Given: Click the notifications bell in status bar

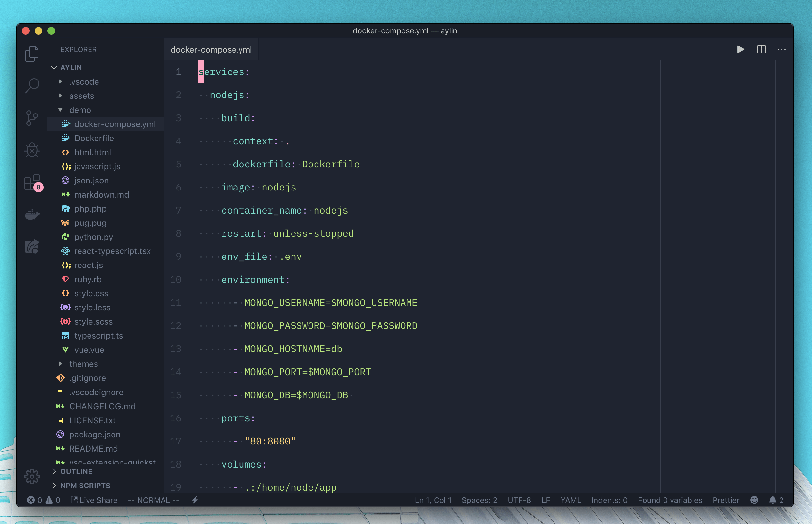Looking at the screenshot, I should coord(772,500).
